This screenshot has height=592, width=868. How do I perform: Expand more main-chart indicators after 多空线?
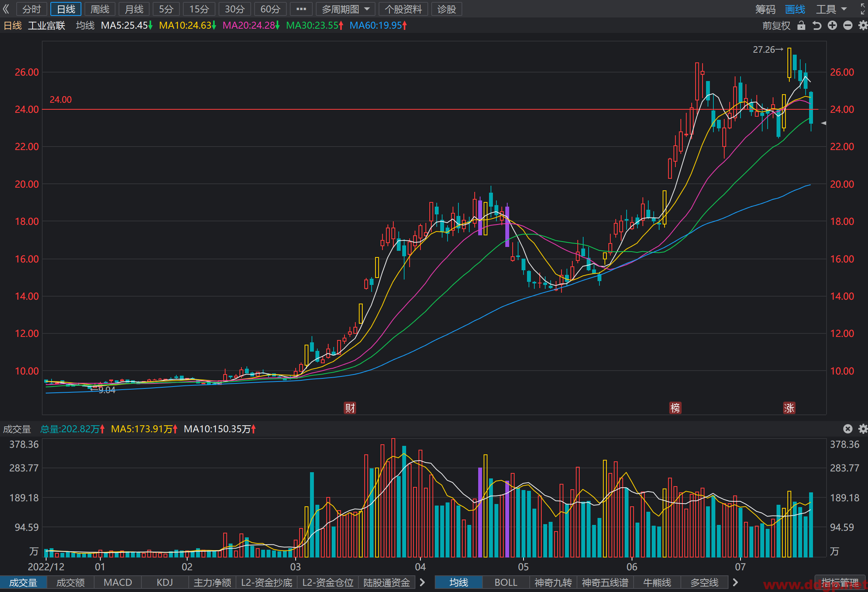[735, 582]
